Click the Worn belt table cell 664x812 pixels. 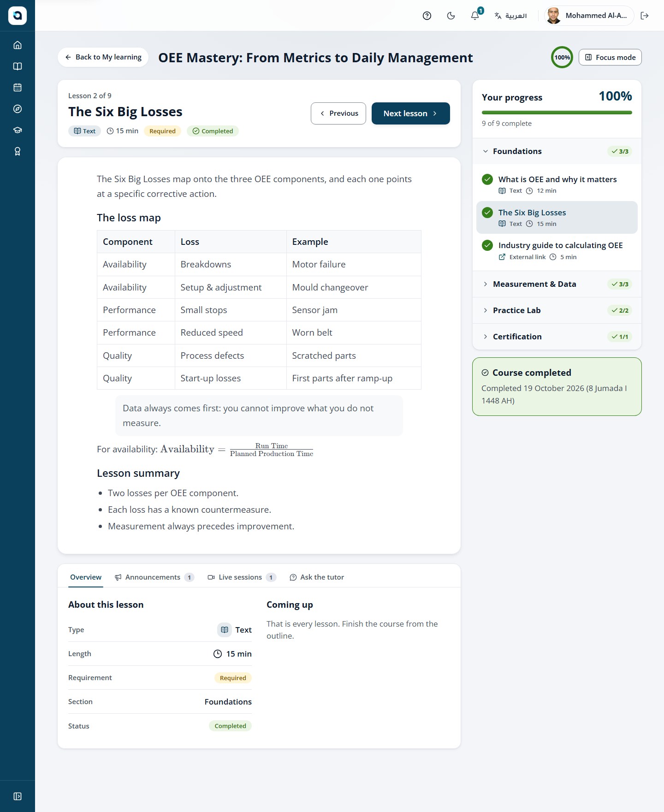354,333
